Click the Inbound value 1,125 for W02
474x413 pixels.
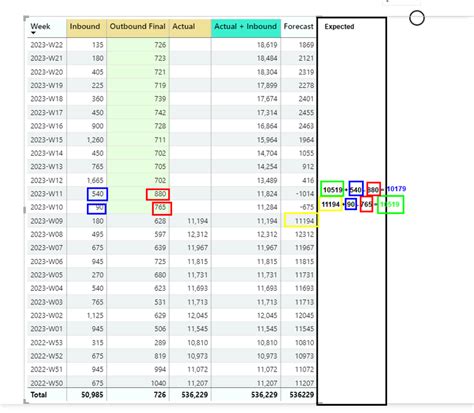coord(95,315)
